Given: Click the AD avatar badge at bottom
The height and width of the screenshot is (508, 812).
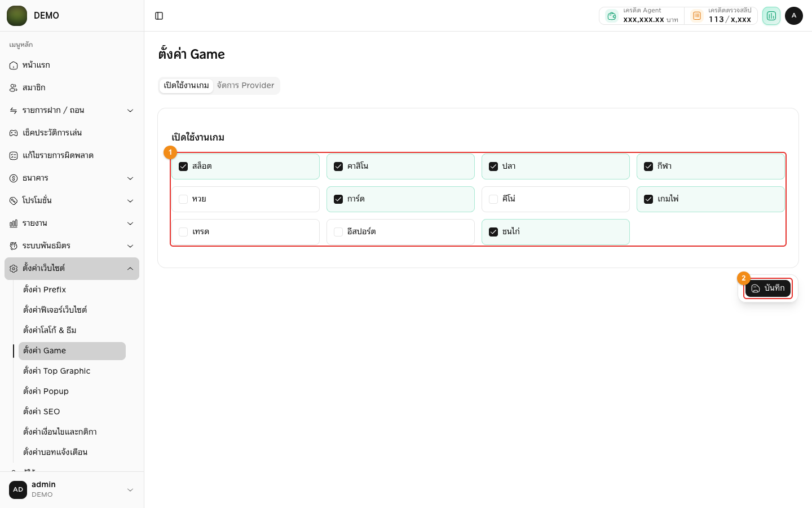Looking at the screenshot, I should (x=18, y=490).
